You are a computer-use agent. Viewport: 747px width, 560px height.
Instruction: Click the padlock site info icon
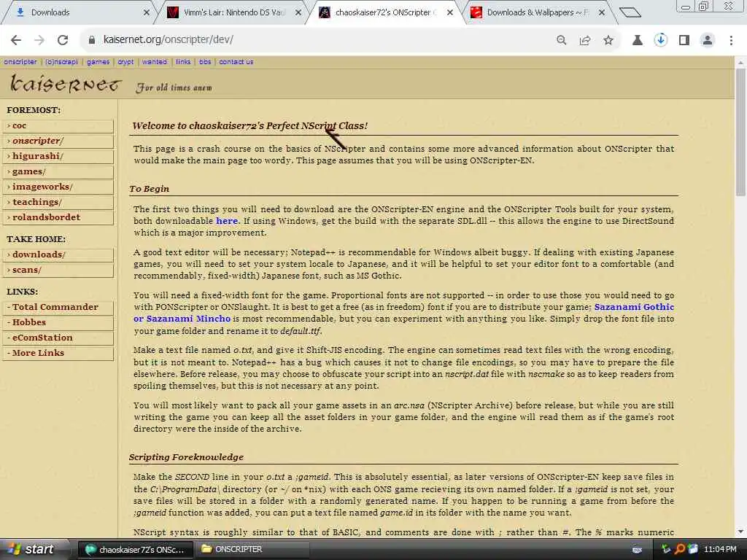[92, 40]
